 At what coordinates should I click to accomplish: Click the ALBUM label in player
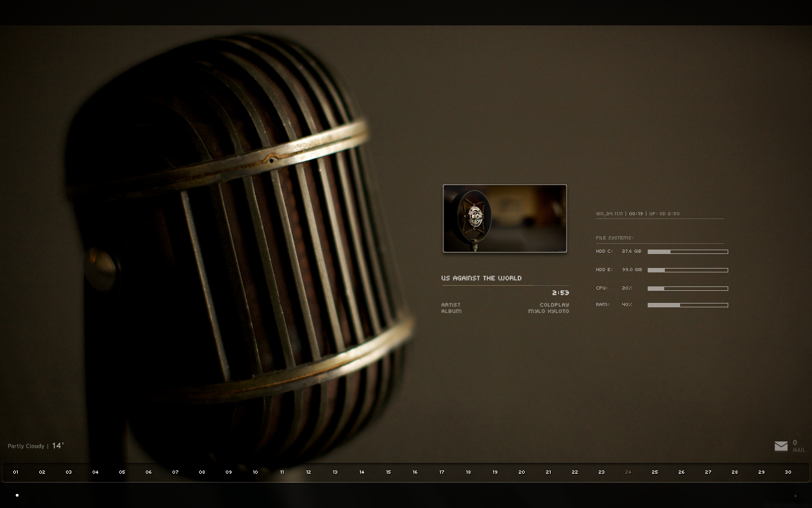click(451, 311)
